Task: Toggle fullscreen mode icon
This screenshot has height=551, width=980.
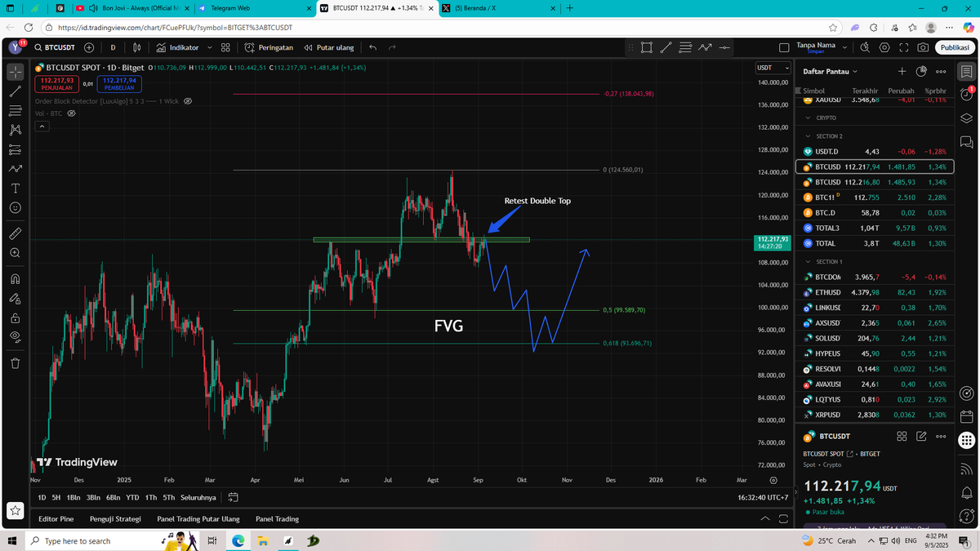Action: point(904,47)
